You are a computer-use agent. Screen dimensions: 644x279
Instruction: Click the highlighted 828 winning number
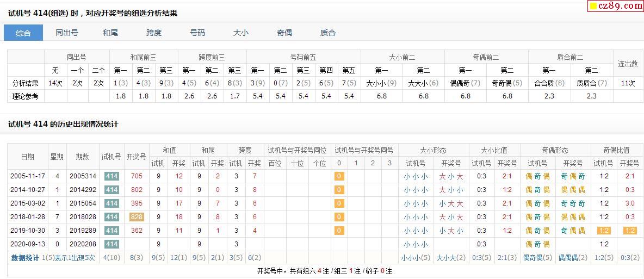137,217
